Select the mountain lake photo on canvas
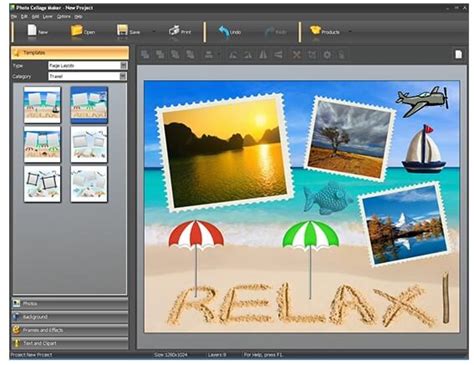This screenshot has height=365, width=474. [x=404, y=224]
